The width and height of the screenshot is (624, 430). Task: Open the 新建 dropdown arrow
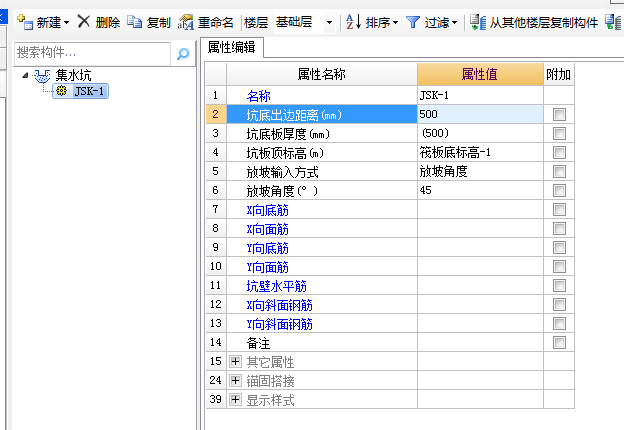click(x=66, y=23)
